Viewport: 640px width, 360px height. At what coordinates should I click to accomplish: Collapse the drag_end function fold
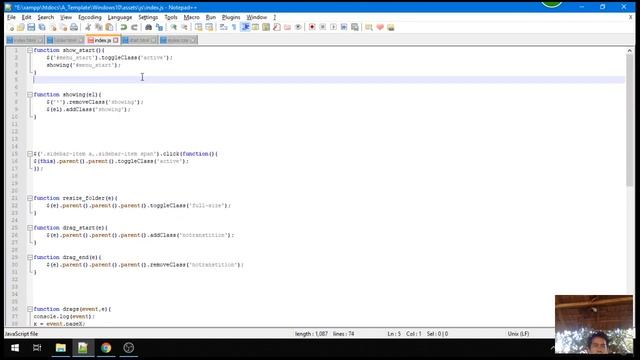[30, 258]
